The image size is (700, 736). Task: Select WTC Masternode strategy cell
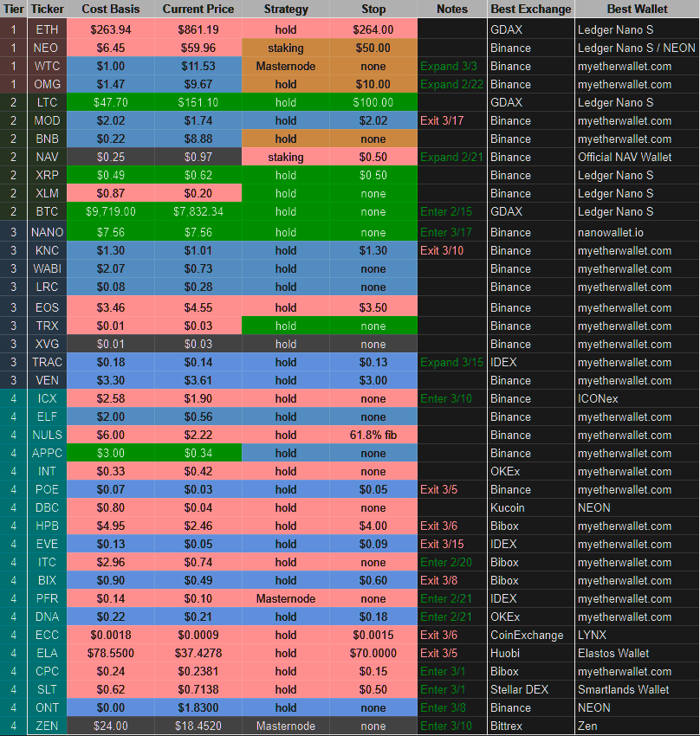(285, 66)
